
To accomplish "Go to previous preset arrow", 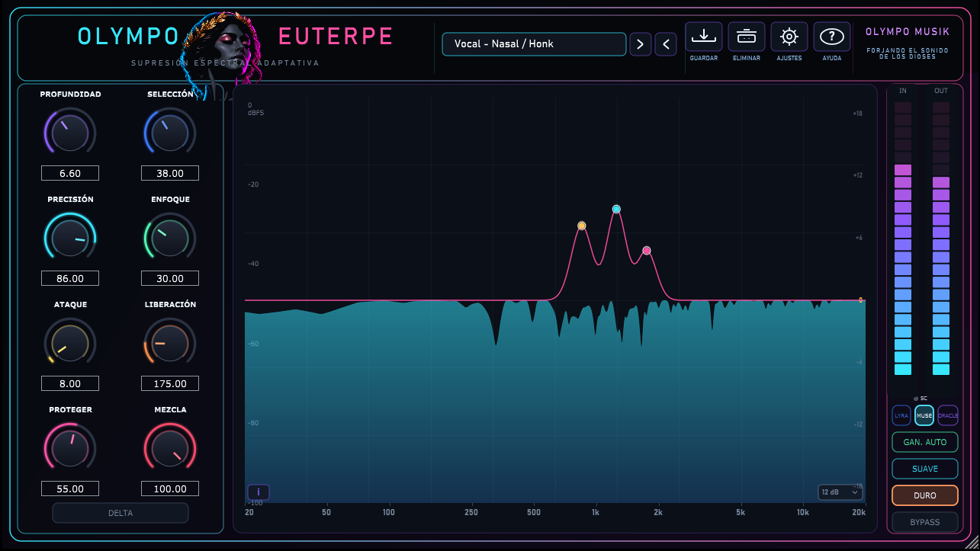I will [666, 44].
